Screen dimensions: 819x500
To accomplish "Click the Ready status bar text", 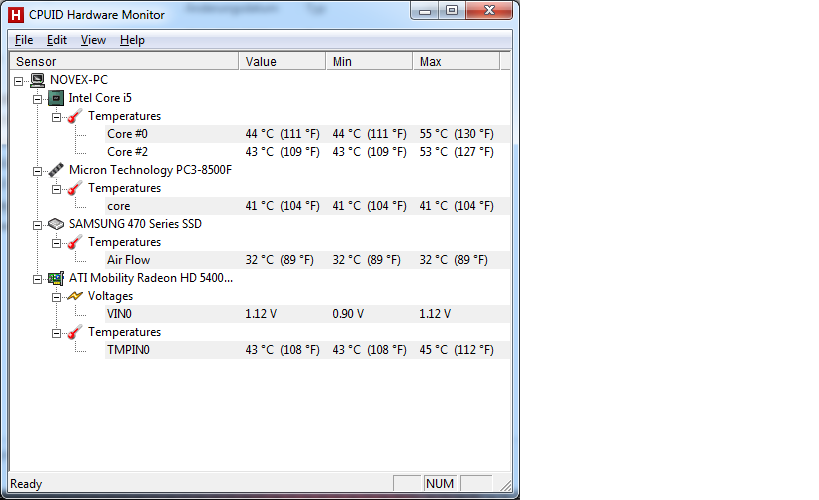I will (26, 484).
